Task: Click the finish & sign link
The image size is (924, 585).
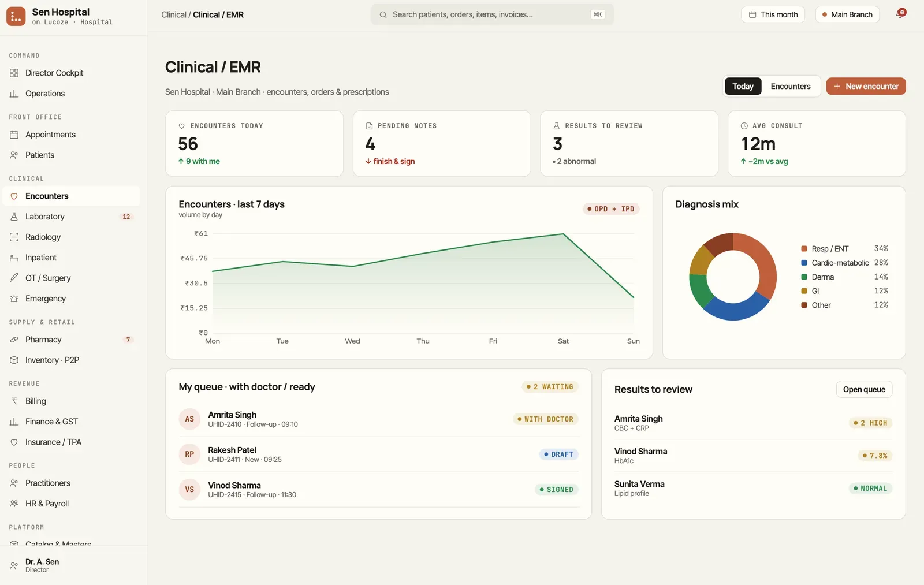Action: (390, 162)
